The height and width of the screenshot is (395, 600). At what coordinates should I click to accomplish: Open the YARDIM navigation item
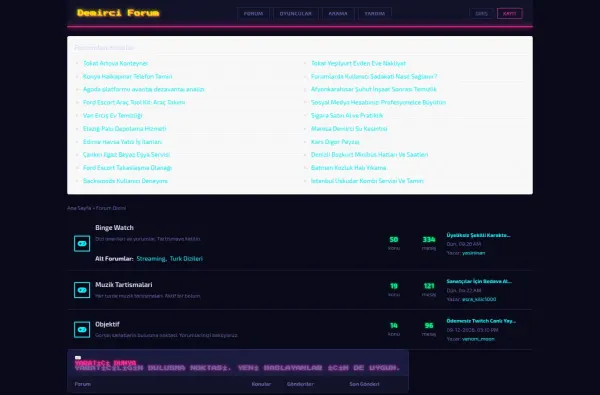tap(375, 13)
